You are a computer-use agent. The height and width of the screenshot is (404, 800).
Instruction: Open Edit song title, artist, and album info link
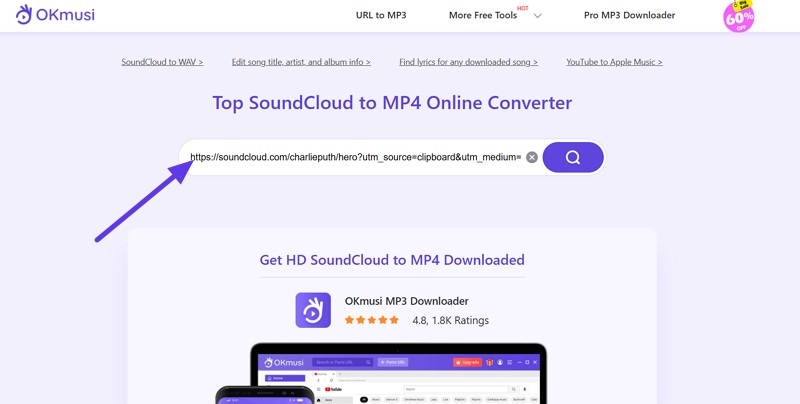point(301,62)
